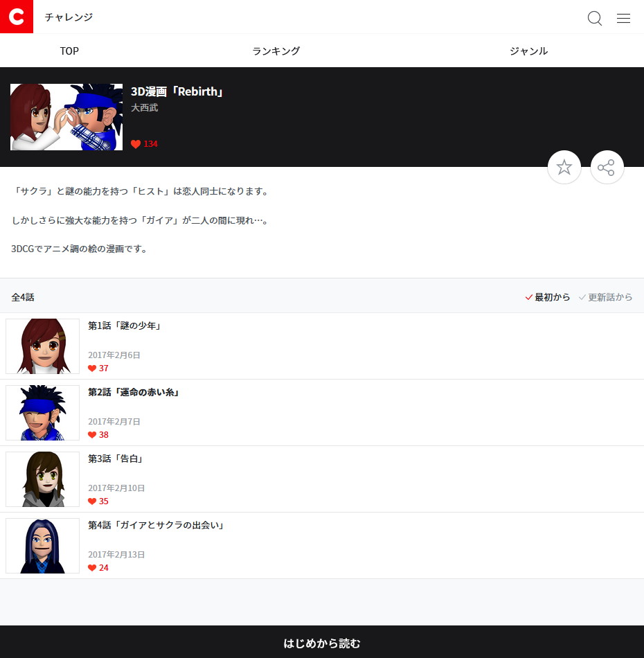Image resolution: width=644 pixels, height=658 pixels.
Task: Sort episodes by 最初から
Action: pyautogui.click(x=548, y=297)
